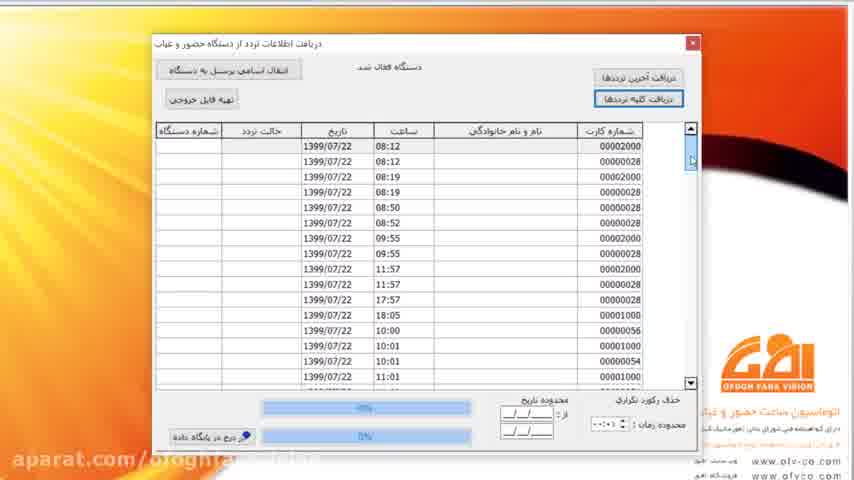
Task: Click the 'دریافت آخرین ترددها' button
Action: [x=638, y=77]
